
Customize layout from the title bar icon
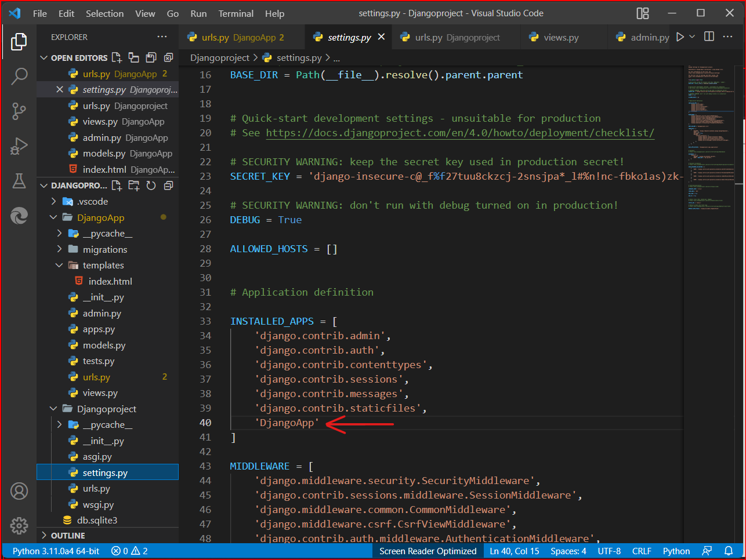click(643, 13)
